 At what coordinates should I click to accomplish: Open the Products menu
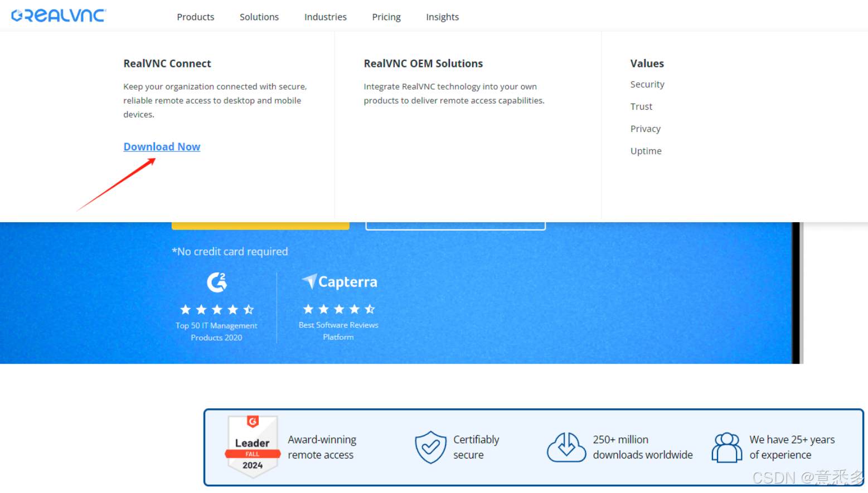tap(195, 17)
